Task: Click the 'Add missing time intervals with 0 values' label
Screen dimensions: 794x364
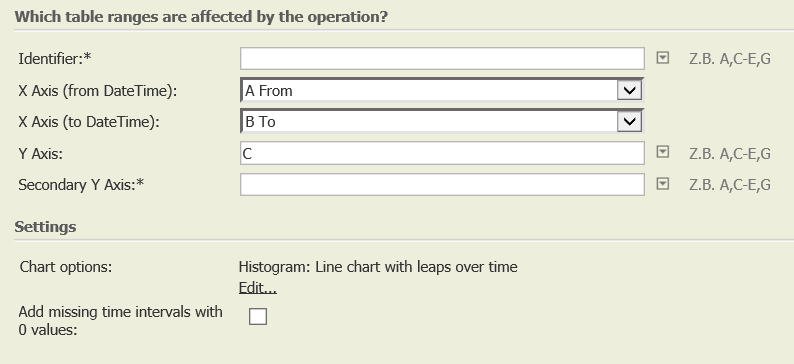Action: (121, 320)
